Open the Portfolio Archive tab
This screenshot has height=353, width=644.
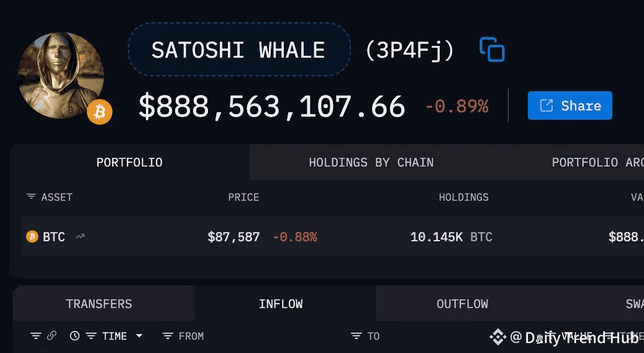click(x=596, y=163)
